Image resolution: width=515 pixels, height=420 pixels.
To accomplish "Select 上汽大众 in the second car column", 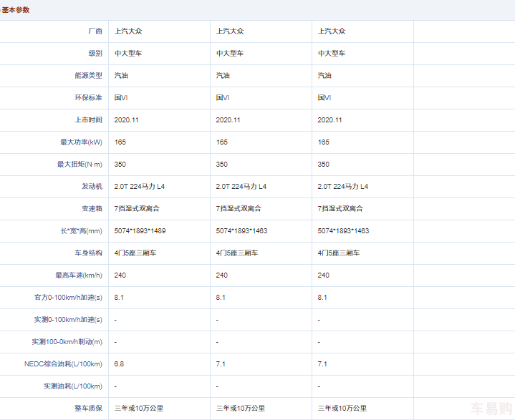I will coord(230,31).
